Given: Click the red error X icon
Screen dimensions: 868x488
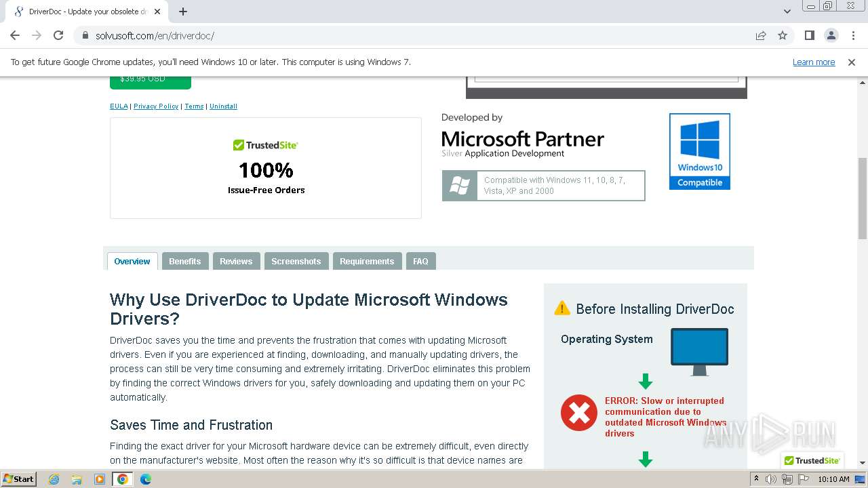Looking at the screenshot, I should (x=579, y=413).
